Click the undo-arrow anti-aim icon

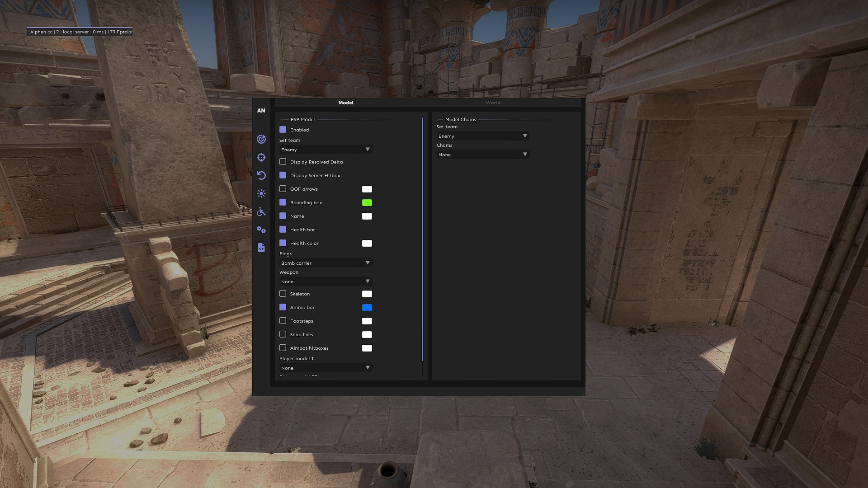click(x=261, y=175)
